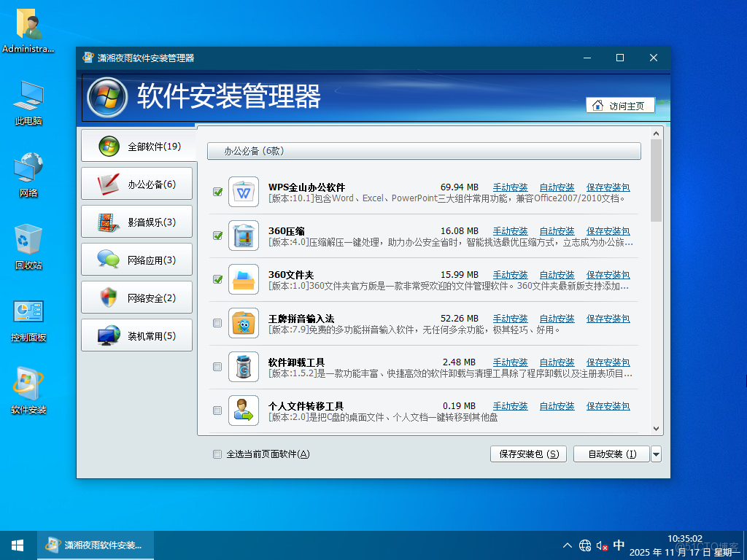
Task: Click the WPS金山办公软件 application icon
Action: point(243,192)
